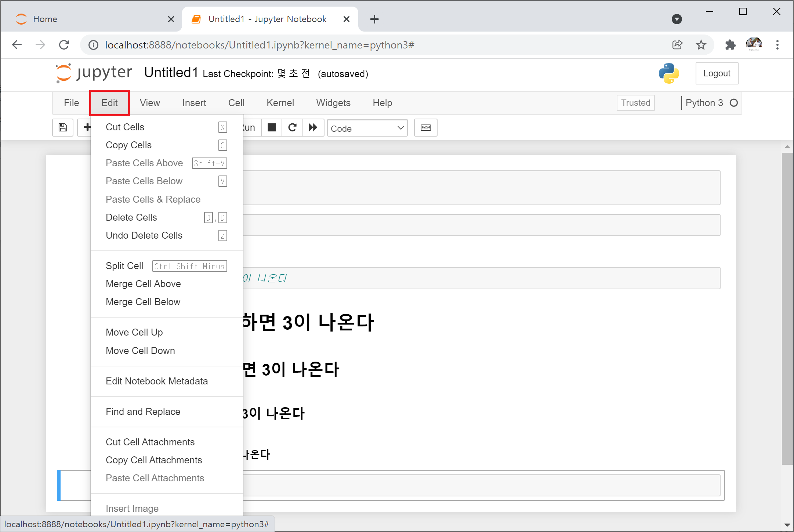Screen dimensions: 794x532
Task: Select Copy Cells from Edit menu
Action: (x=128, y=145)
